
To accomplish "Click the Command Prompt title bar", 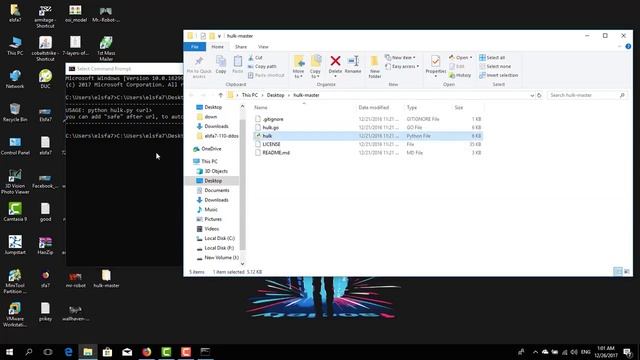I will pyautogui.click(x=124, y=69).
